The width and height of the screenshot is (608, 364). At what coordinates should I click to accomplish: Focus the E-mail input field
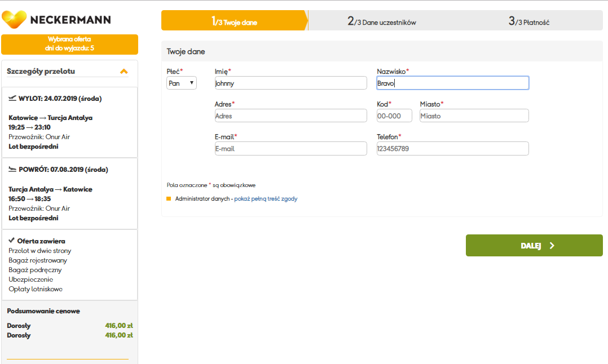[291, 148]
